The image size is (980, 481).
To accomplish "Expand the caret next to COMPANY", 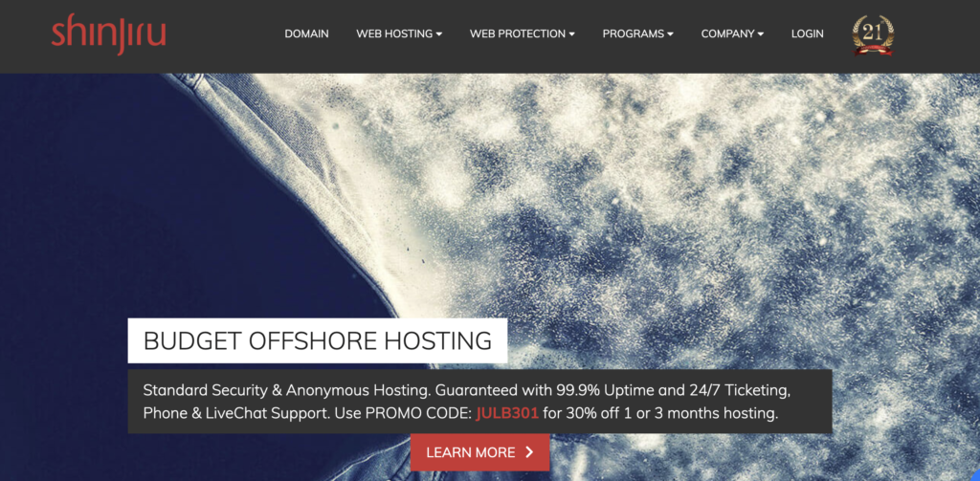I will (x=761, y=34).
